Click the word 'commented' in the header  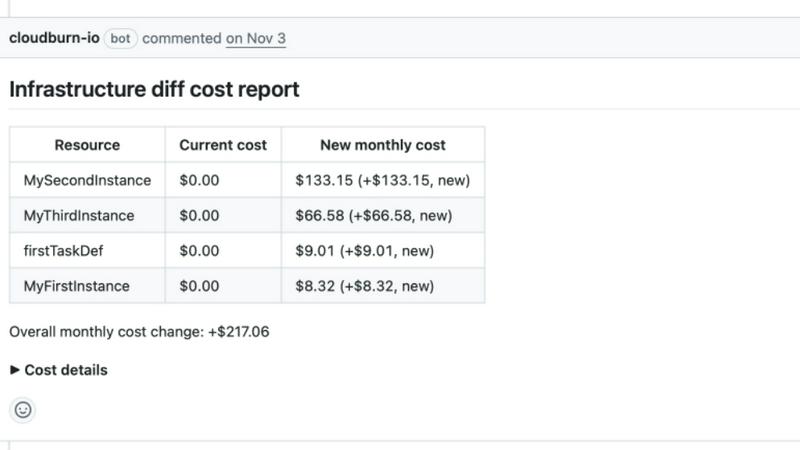(x=182, y=38)
